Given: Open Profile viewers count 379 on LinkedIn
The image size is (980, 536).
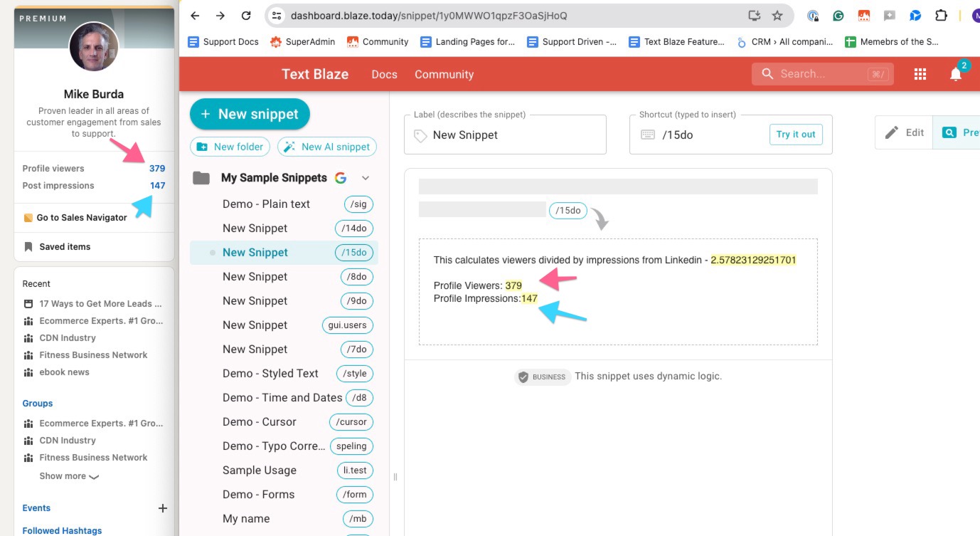Looking at the screenshot, I should point(157,169).
